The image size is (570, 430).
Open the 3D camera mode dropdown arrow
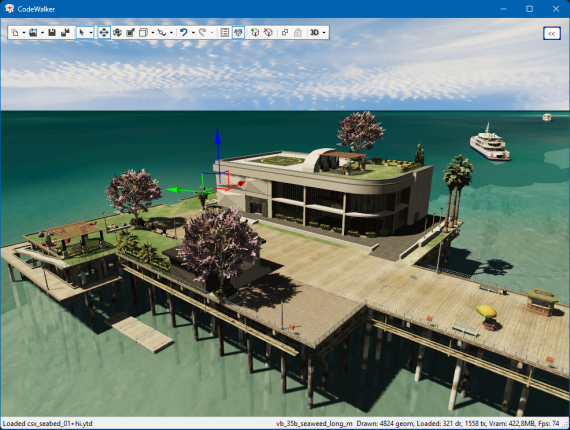point(324,33)
